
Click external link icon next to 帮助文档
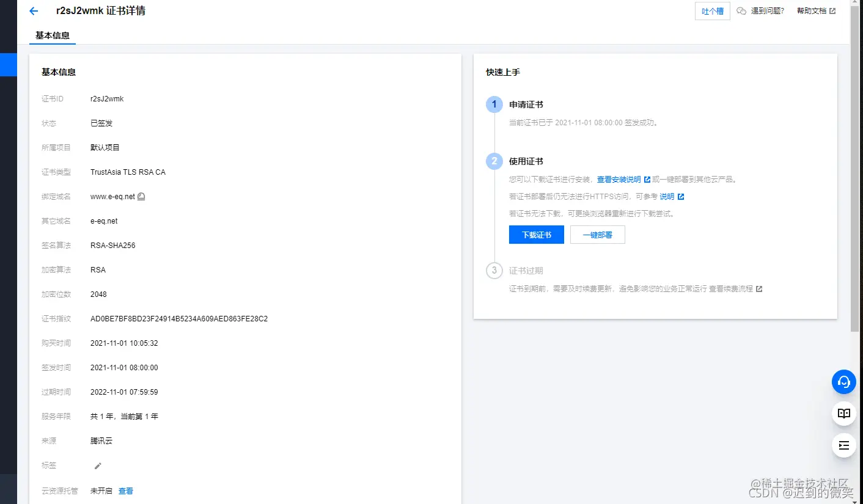832,11
